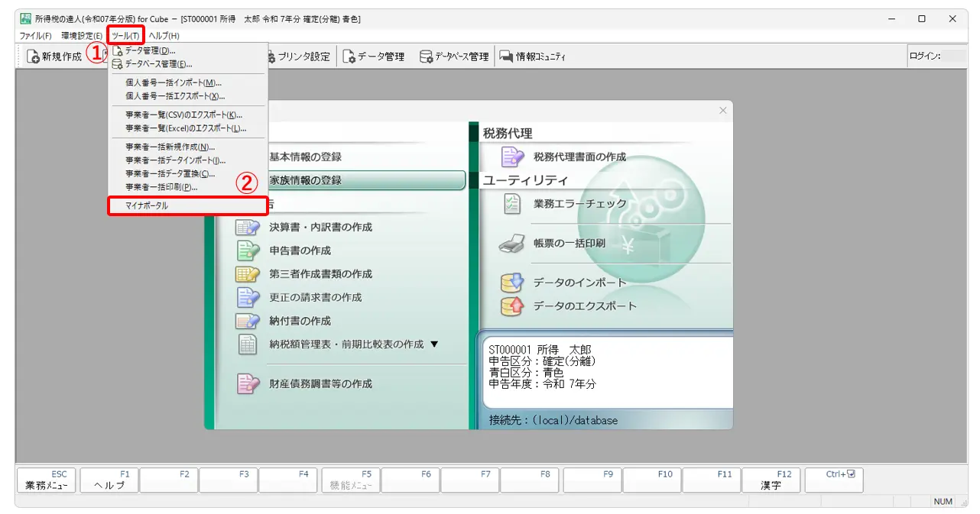Close the business menu panel with X

click(x=723, y=111)
